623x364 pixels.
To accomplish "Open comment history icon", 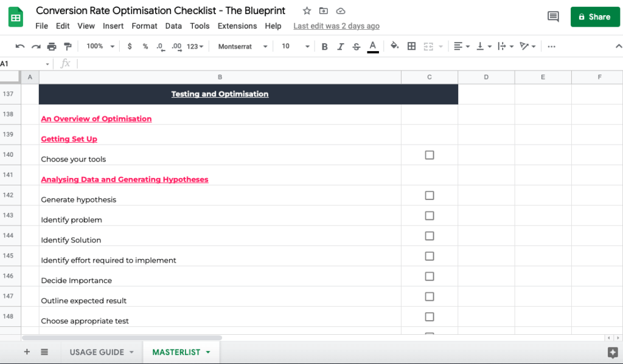I will pos(553,16).
